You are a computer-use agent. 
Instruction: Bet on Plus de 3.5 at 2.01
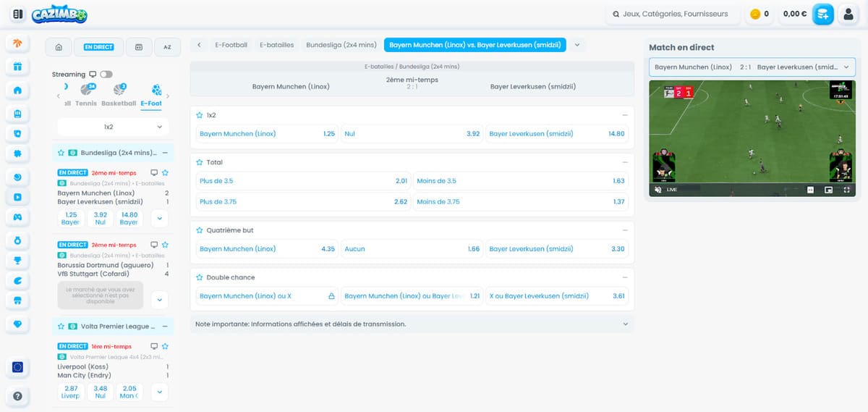coord(303,181)
